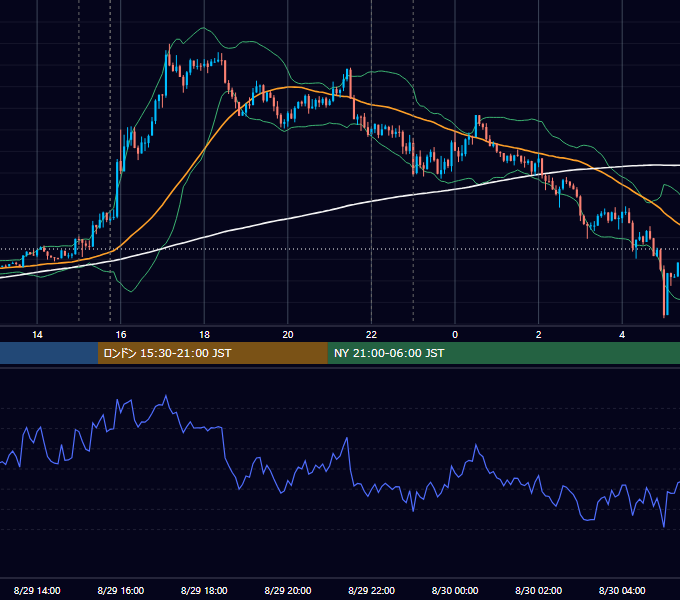The height and width of the screenshot is (600, 680).
Task: Click the 8/29 14:00 date label
Action: point(37,590)
